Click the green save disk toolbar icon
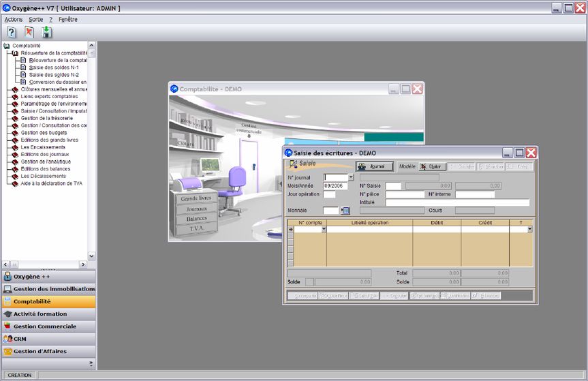This screenshot has height=381, width=588. [46, 32]
